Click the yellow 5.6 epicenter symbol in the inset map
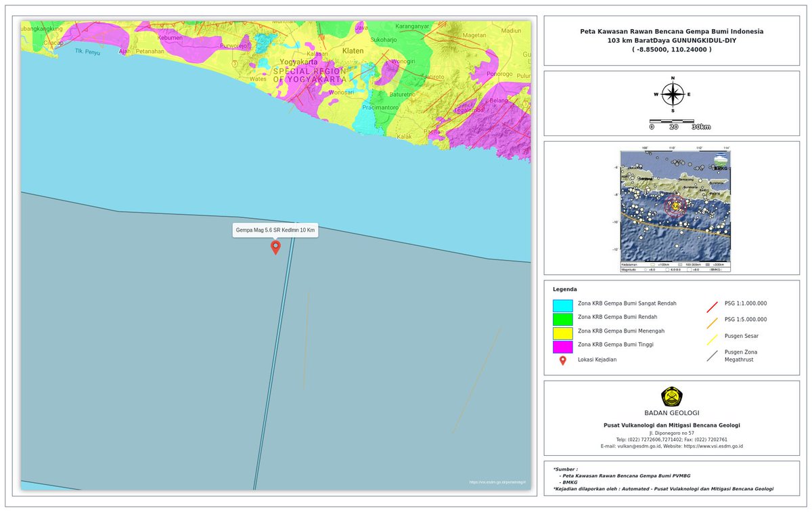 pyautogui.click(x=675, y=205)
